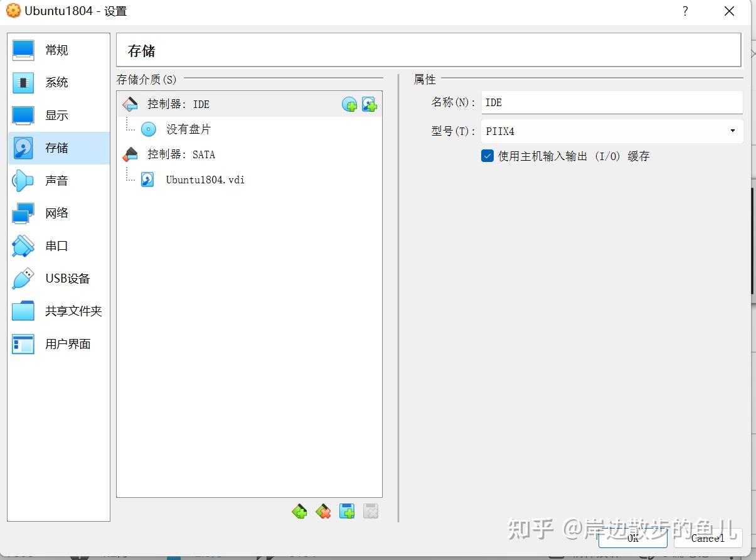The width and height of the screenshot is (756, 560).
Task: Select the 存储 (Storage) category
Action: 59,148
